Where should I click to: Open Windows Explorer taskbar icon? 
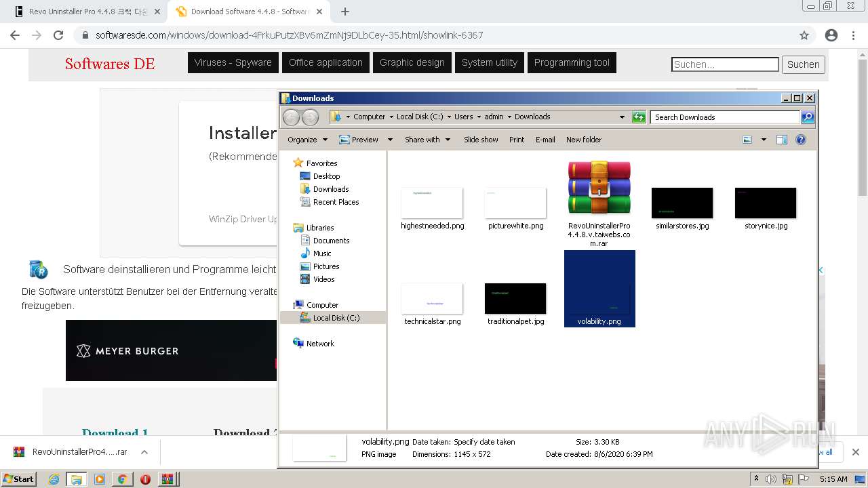[x=77, y=479]
